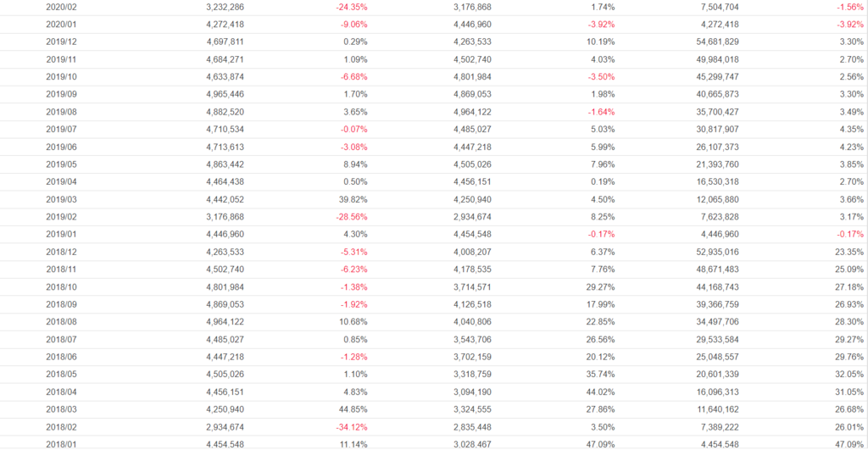Select the 2018/12 date cell

pyautogui.click(x=61, y=252)
